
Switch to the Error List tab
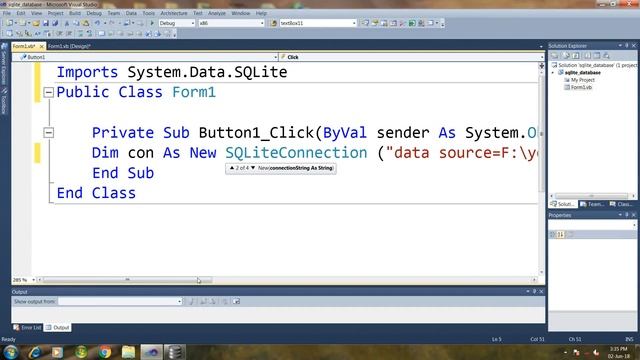pyautogui.click(x=27, y=327)
